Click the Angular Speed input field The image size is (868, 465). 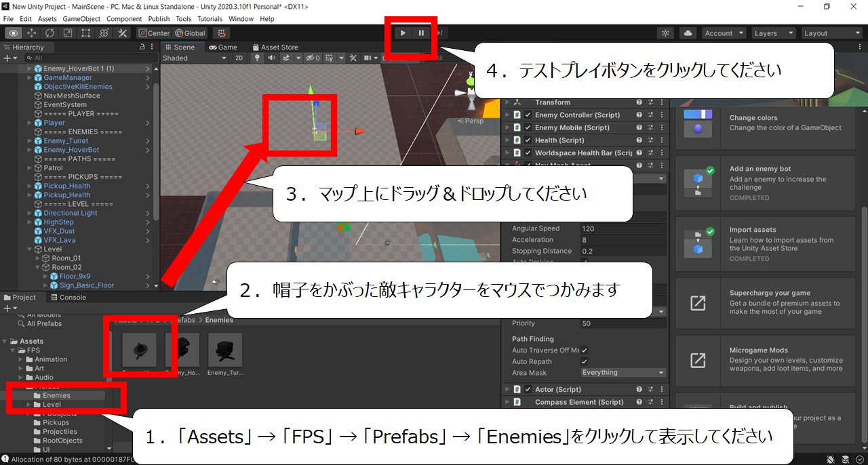pyautogui.click(x=623, y=228)
